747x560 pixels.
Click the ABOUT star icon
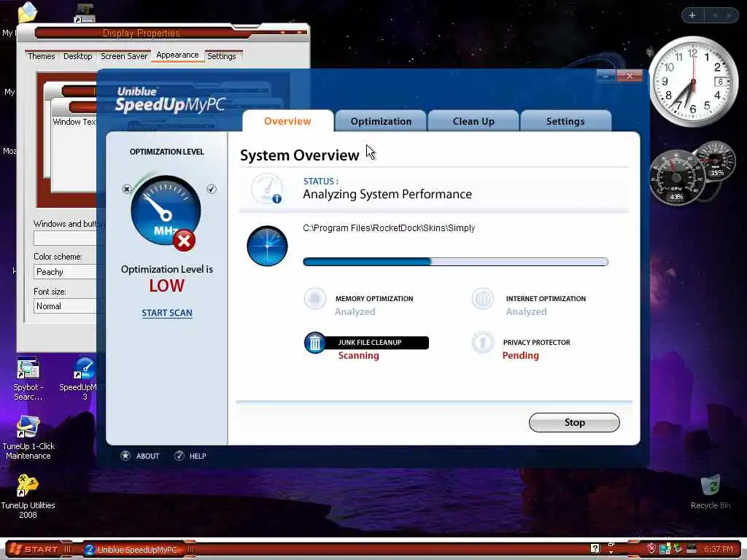coord(125,456)
